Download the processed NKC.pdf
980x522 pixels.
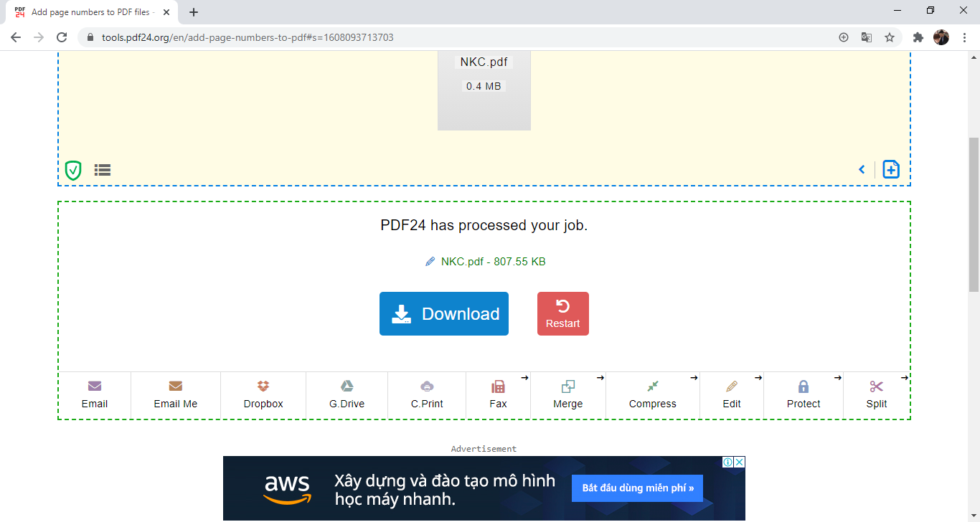coord(444,313)
